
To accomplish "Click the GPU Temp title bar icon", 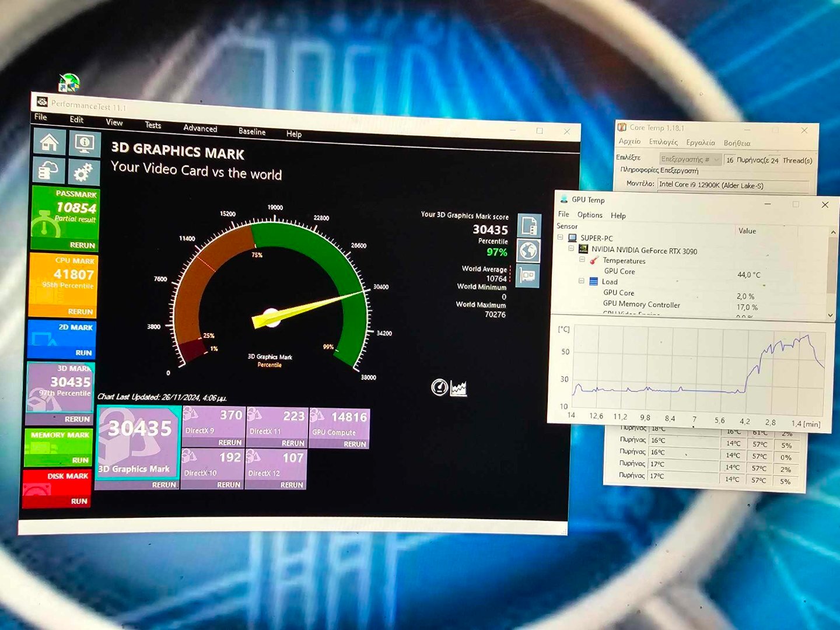I will (564, 199).
